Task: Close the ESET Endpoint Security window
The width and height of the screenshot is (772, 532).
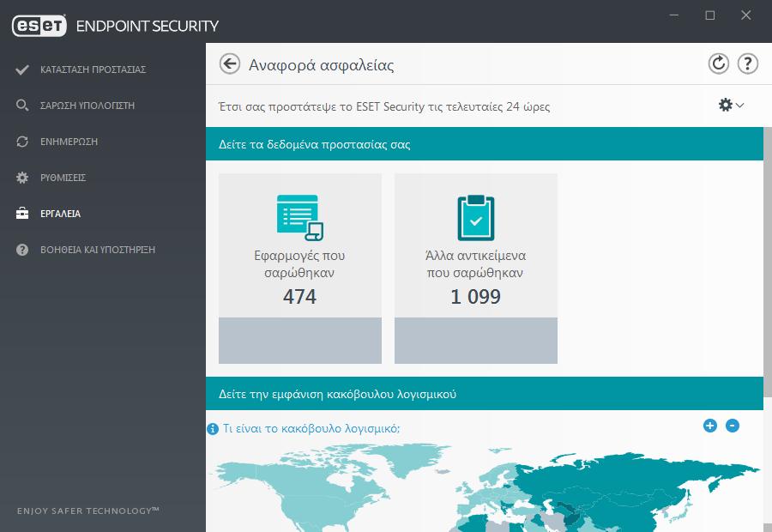Action: (746, 15)
